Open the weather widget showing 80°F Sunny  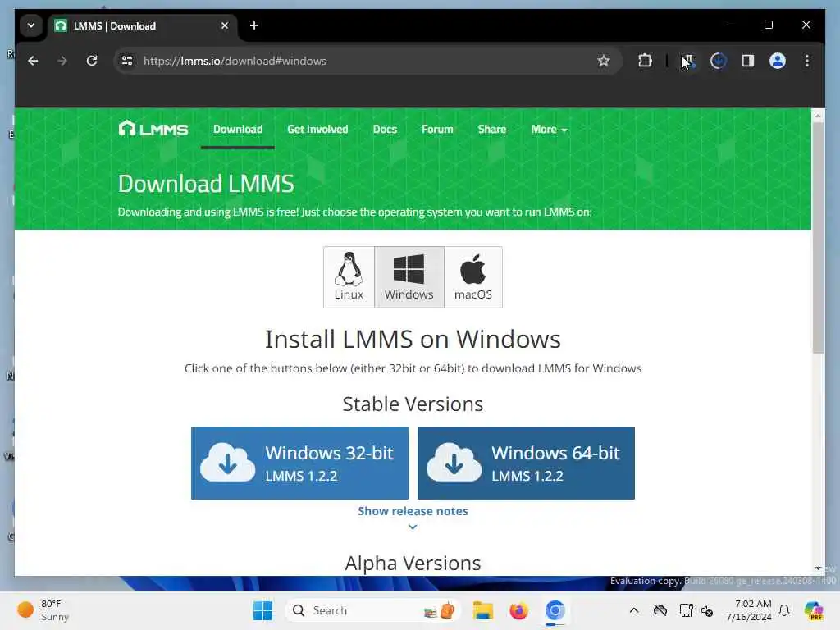tap(43, 610)
